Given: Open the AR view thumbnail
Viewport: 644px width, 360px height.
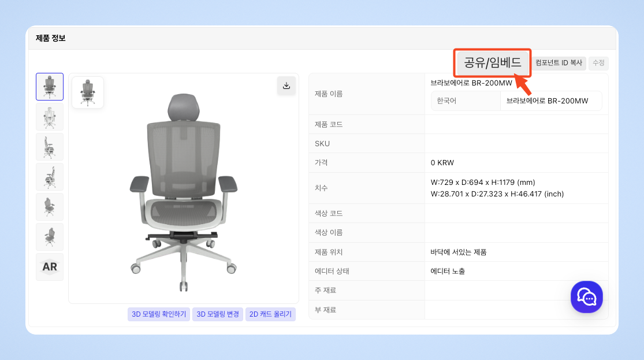Looking at the screenshot, I should (50, 267).
